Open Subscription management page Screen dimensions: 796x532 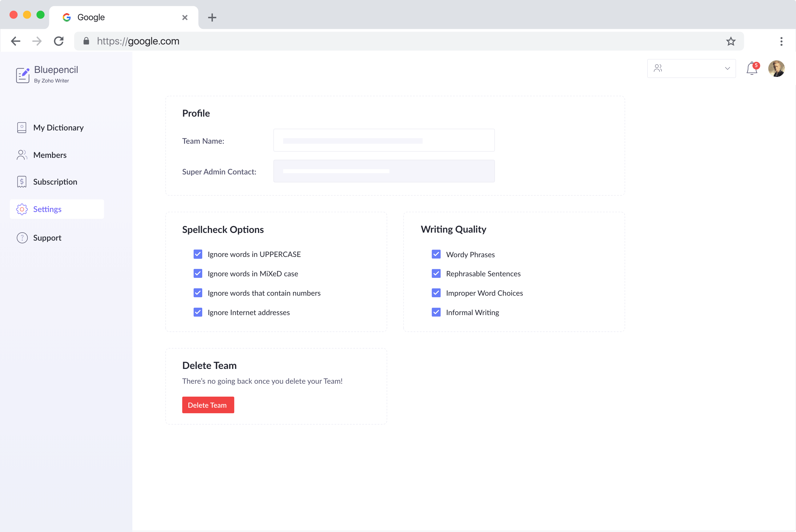(x=55, y=181)
